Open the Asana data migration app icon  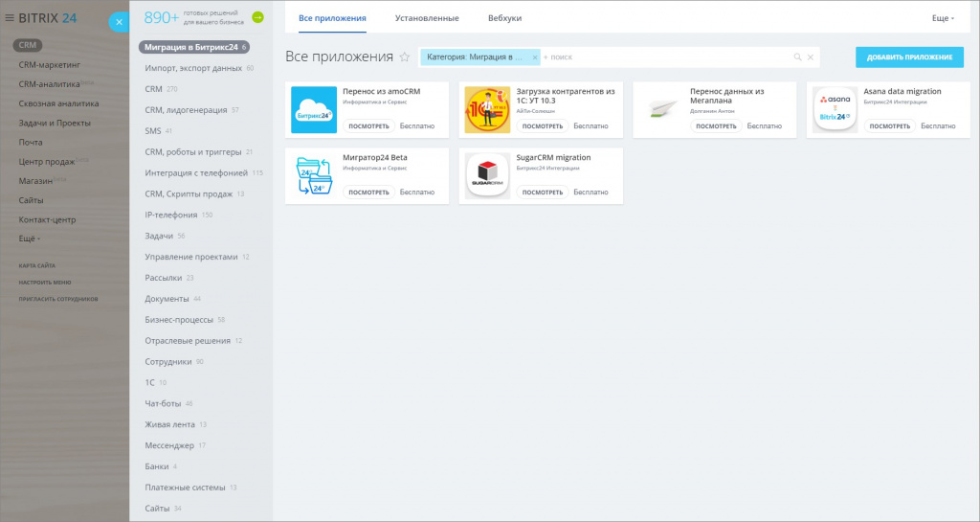tap(835, 110)
